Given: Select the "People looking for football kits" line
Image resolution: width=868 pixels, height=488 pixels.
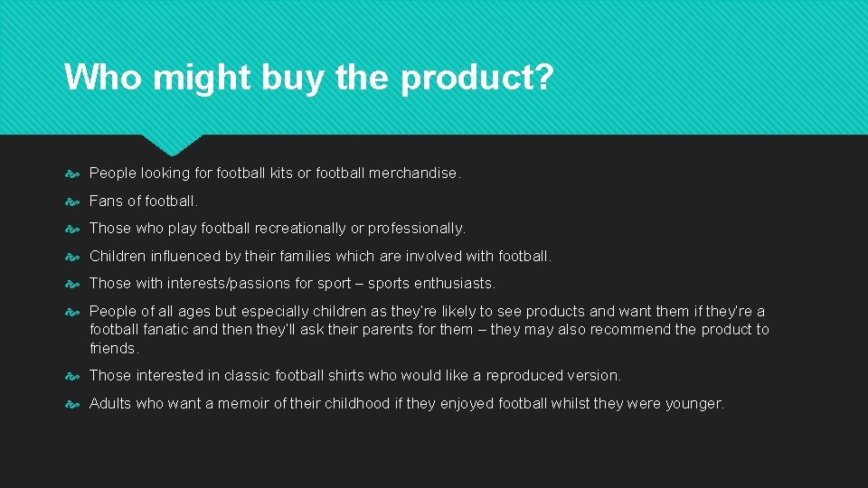Looking at the screenshot, I should pyautogui.click(x=275, y=174).
